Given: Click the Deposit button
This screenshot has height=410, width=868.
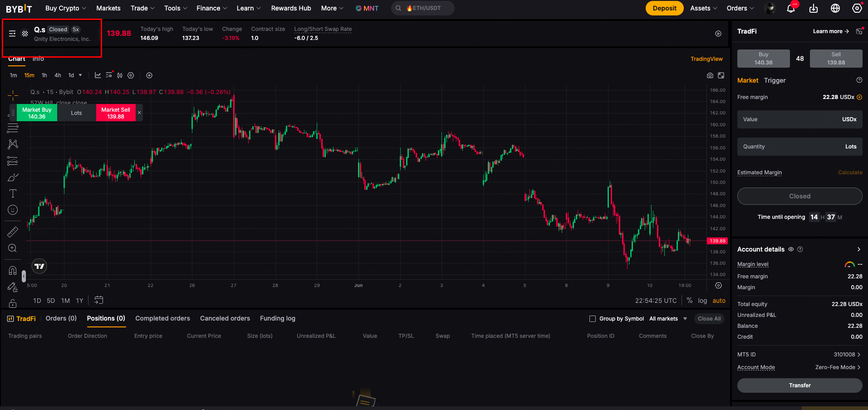Looking at the screenshot, I should [664, 8].
